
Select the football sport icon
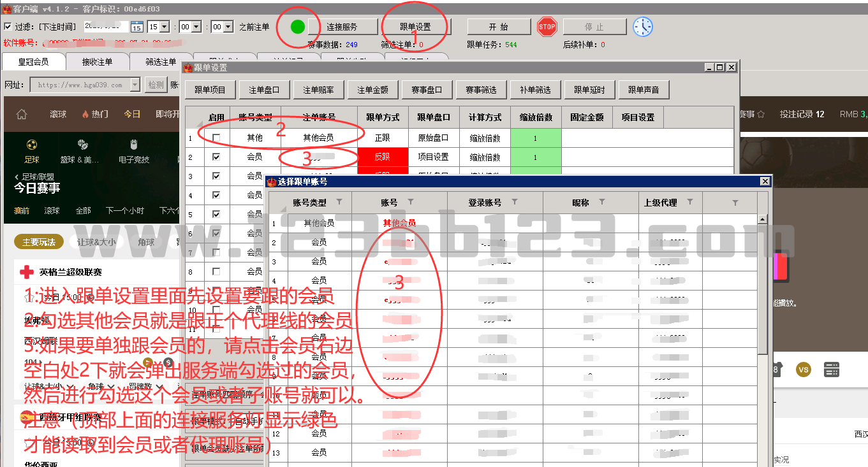32,145
